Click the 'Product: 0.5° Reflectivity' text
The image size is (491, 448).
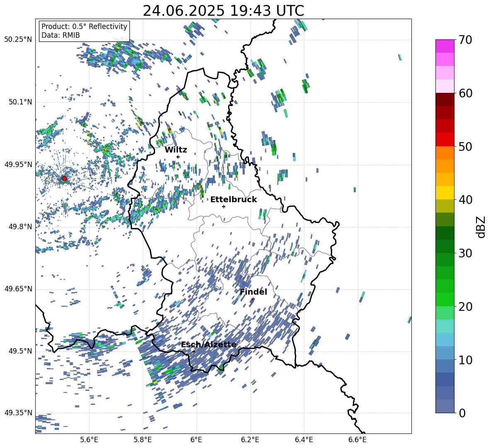point(84,27)
